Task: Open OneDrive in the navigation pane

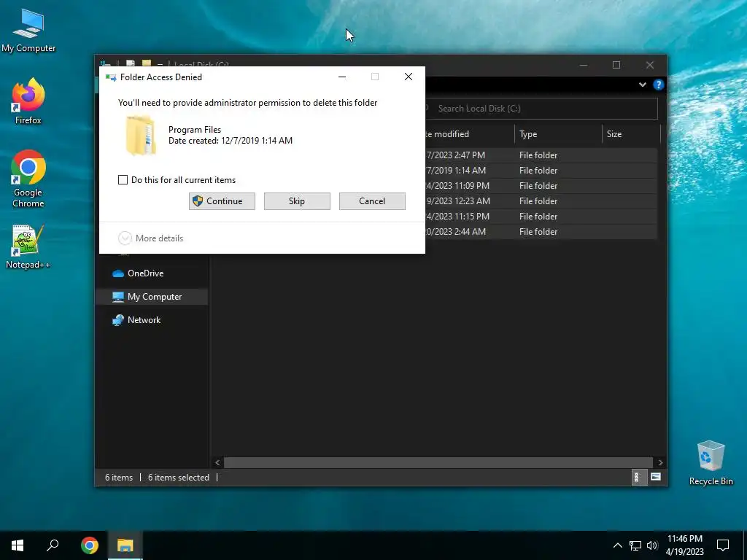Action: [x=145, y=273]
